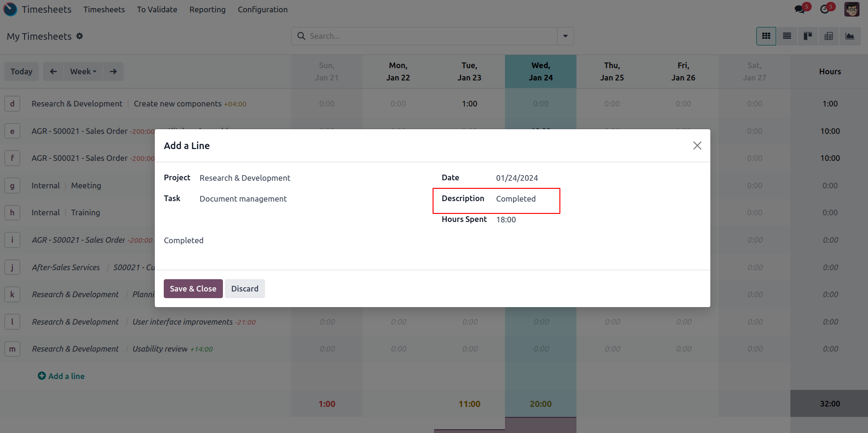Image resolution: width=868 pixels, height=433 pixels.
Task: Open the activities clock icon
Action: (x=825, y=9)
